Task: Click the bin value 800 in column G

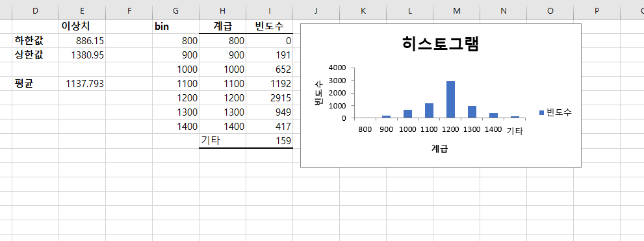Action: (176, 41)
